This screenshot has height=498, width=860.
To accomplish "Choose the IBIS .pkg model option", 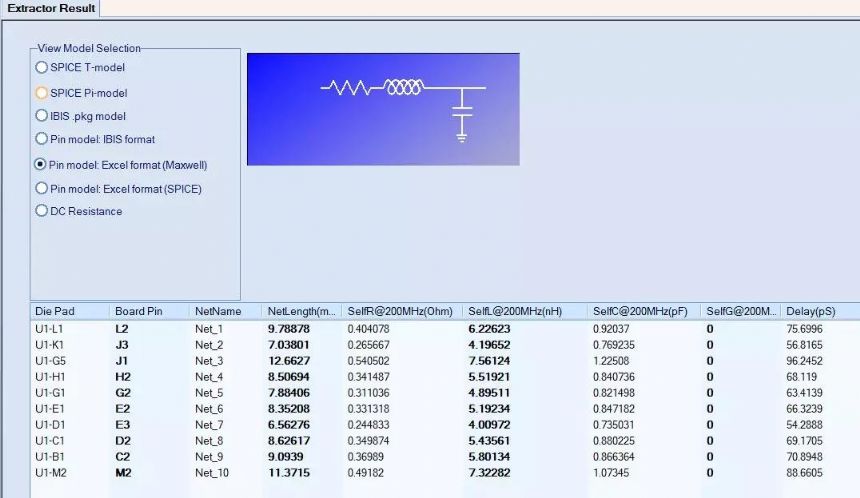I will coord(41,116).
